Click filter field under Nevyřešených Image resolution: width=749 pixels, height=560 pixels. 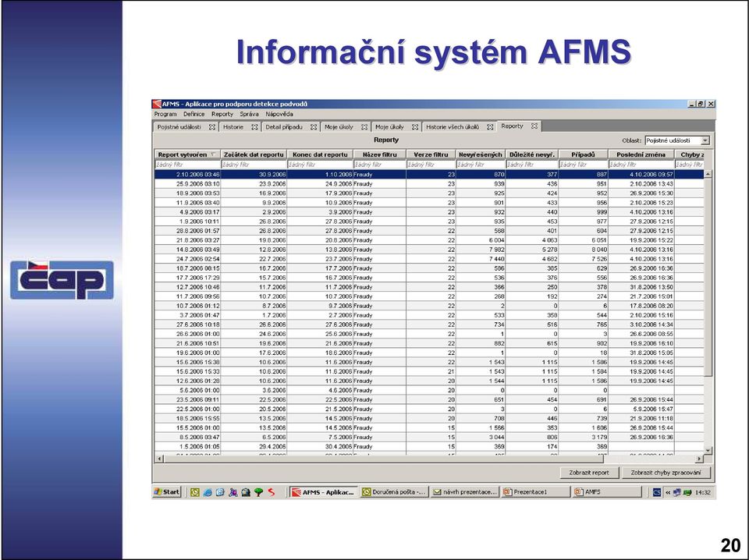coord(481,165)
